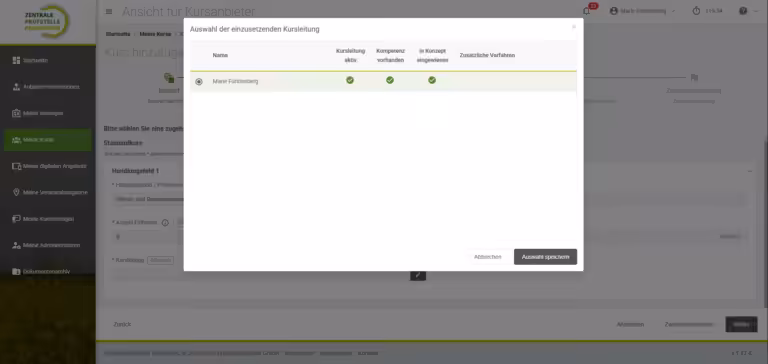Click the Startseite dashboard icon in sidebar

pos(16,60)
